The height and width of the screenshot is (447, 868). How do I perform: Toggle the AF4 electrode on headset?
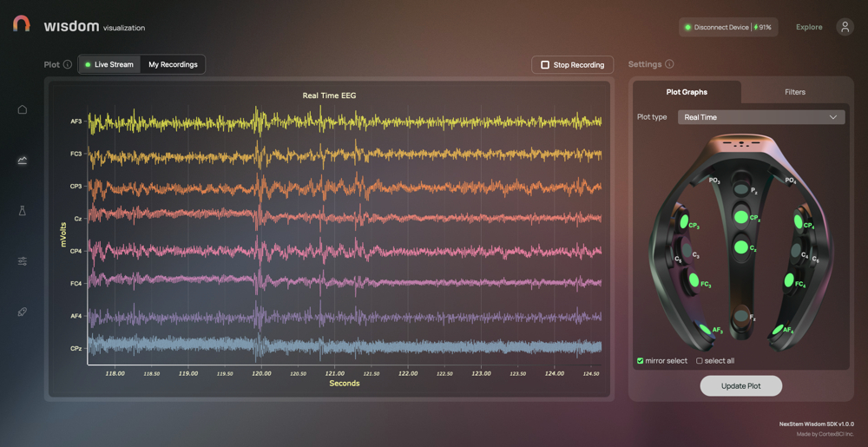pos(777,331)
